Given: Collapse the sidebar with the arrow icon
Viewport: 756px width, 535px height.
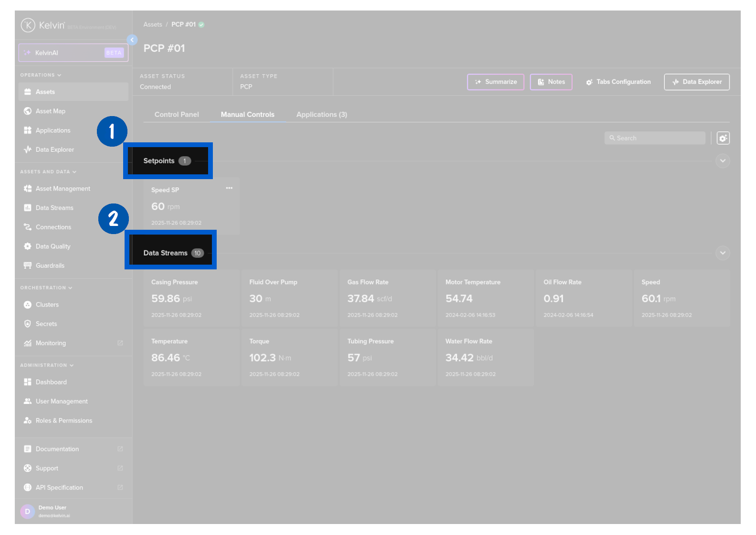Looking at the screenshot, I should coord(132,40).
